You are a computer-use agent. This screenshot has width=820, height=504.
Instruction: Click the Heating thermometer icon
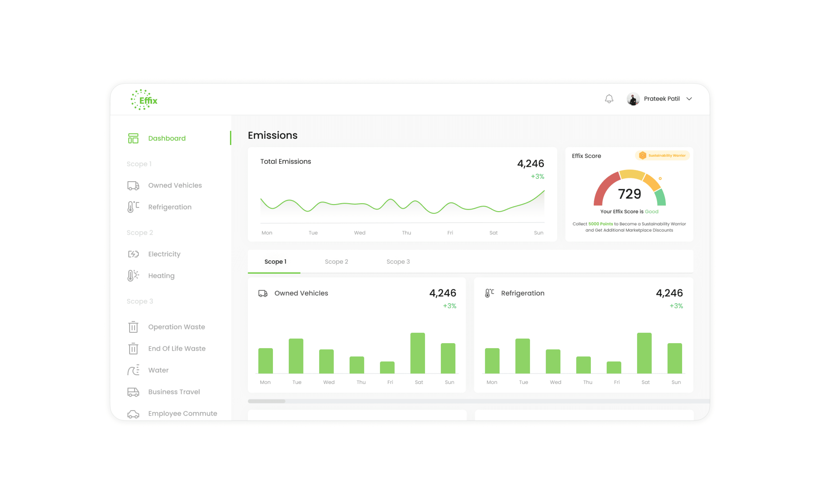[x=133, y=276]
